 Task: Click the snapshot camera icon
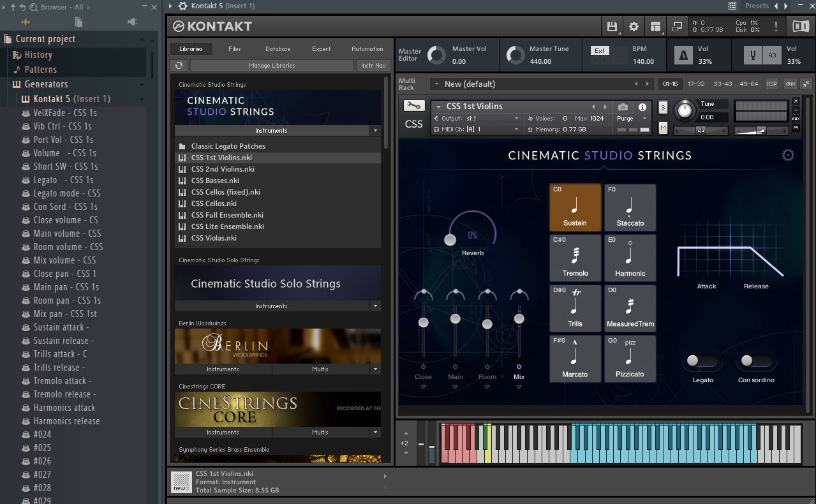coord(623,107)
